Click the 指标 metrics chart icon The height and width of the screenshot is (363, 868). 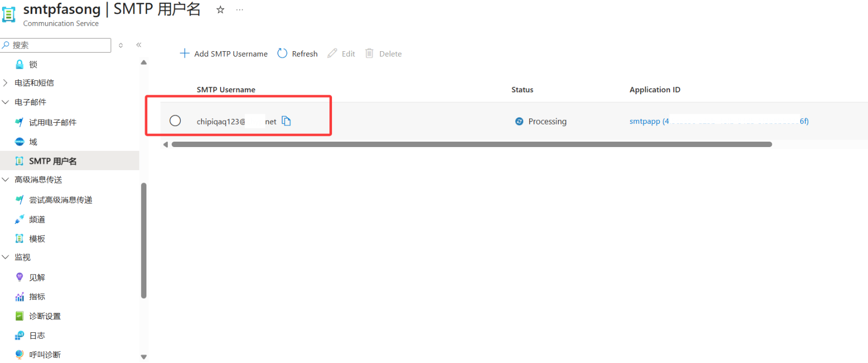(x=19, y=297)
